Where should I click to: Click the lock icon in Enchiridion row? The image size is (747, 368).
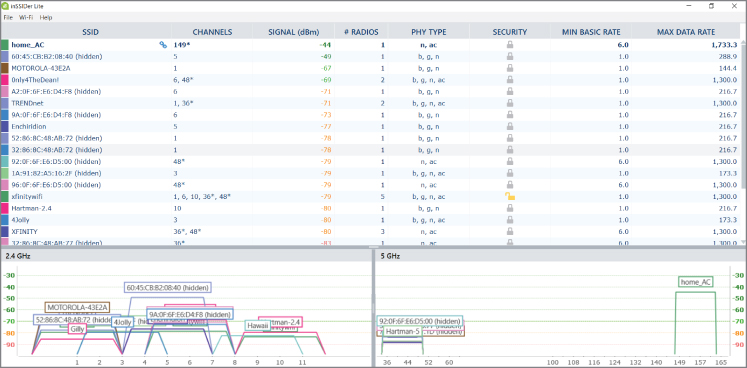(510, 126)
